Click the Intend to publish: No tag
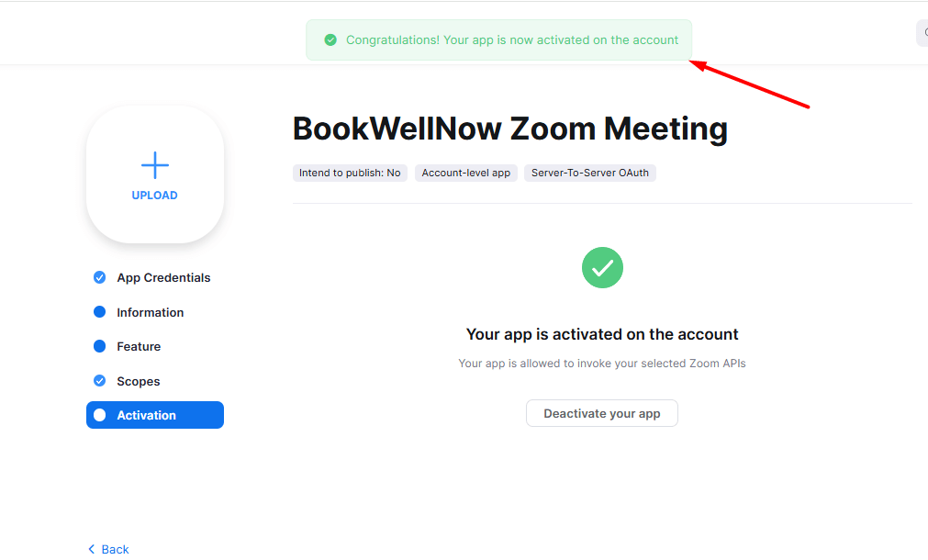Viewport: 928px width, 560px height. tap(350, 173)
